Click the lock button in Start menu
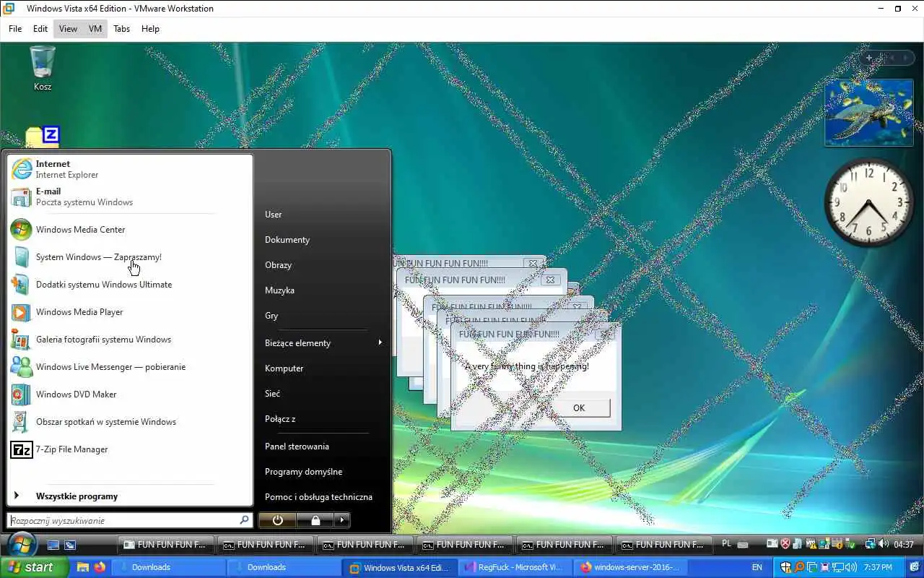924x578 pixels. [315, 520]
